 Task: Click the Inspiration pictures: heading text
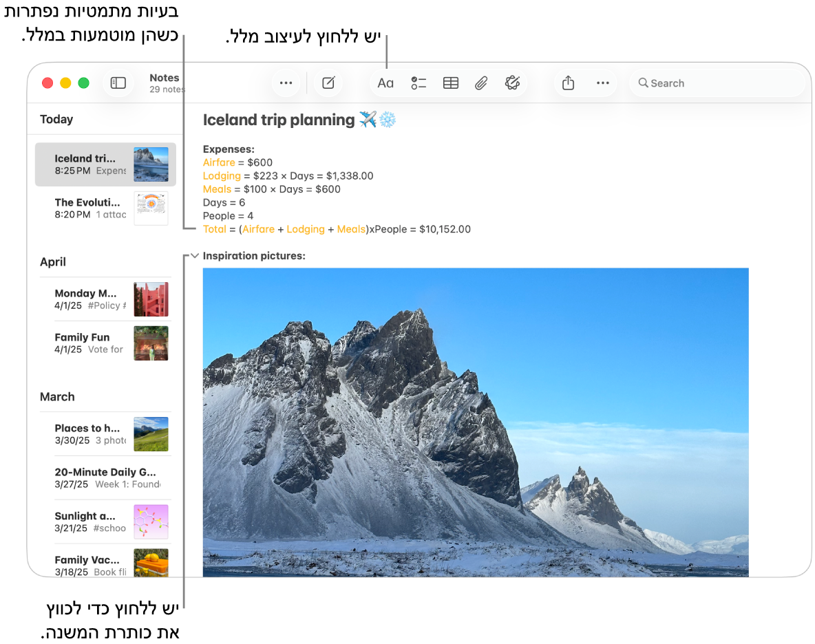pyautogui.click(x=254, y=255)
